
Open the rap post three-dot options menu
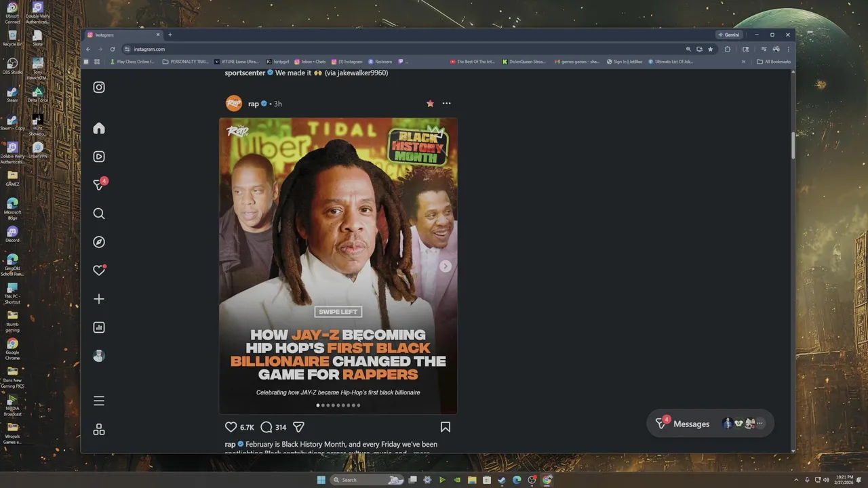click(446, 104)
